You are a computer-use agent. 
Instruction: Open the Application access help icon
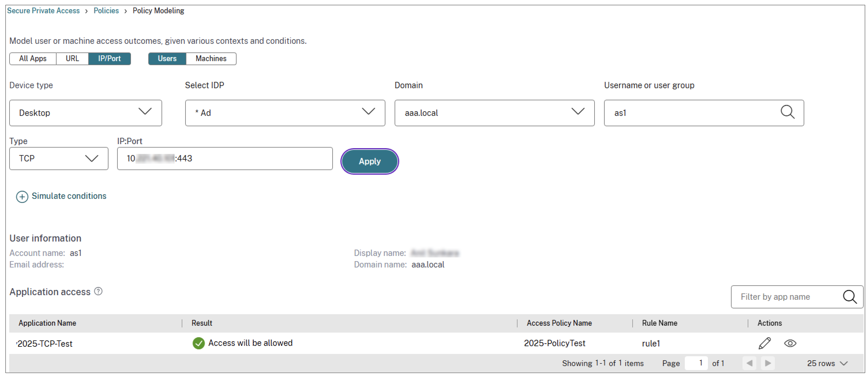tap(98, 291)
